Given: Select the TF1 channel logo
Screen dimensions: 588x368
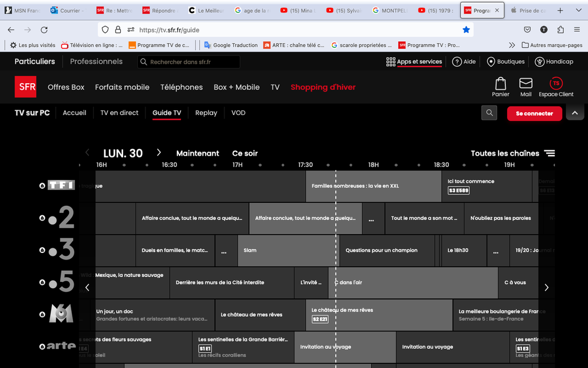Looking at the screenshot, I should point(61,185).
